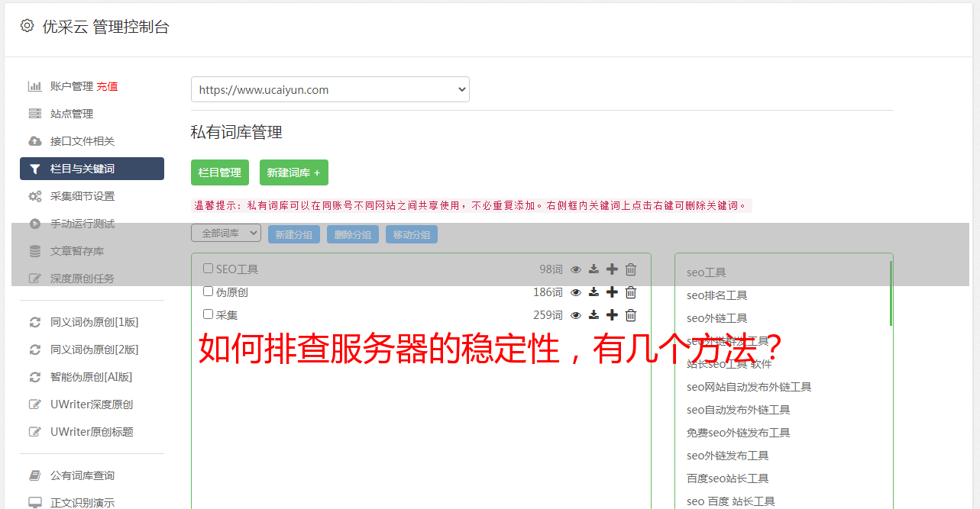Click the play icon beside 手动运行测试
This screenshot has height=509, width=980.
click(35, 224)
